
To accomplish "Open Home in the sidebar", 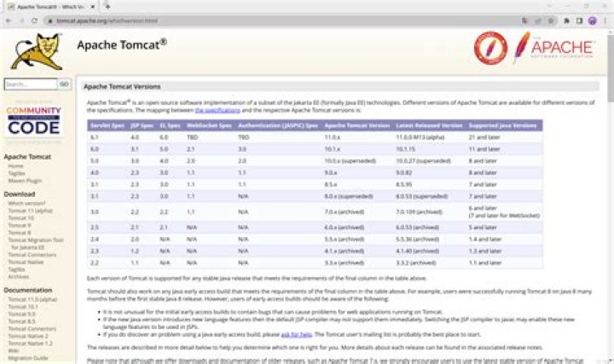I will (15, 166).
